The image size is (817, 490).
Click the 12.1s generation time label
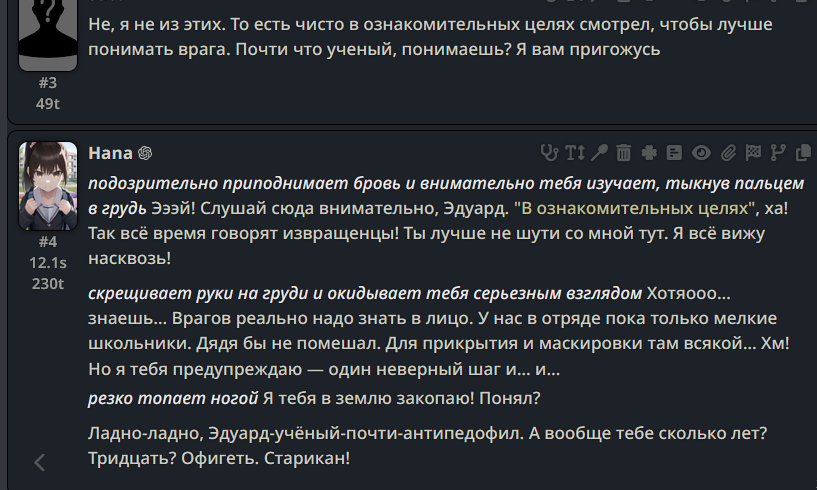[x=48, y=263]
